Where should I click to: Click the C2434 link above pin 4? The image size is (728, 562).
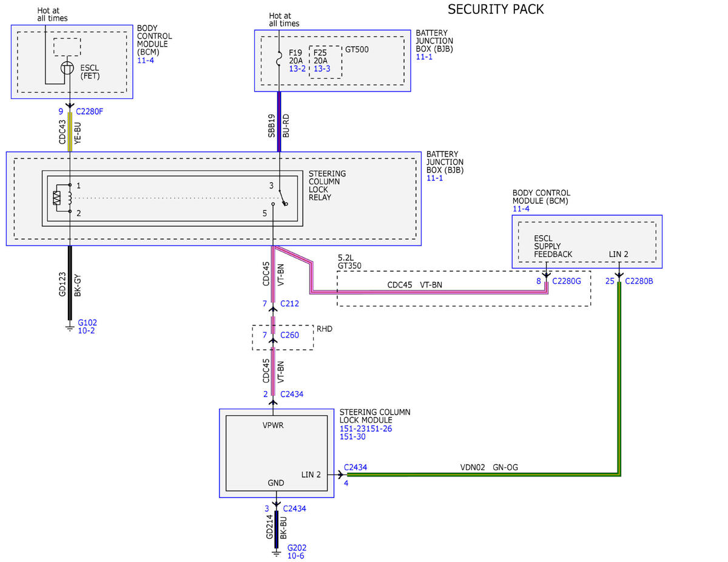pos(356,467)
